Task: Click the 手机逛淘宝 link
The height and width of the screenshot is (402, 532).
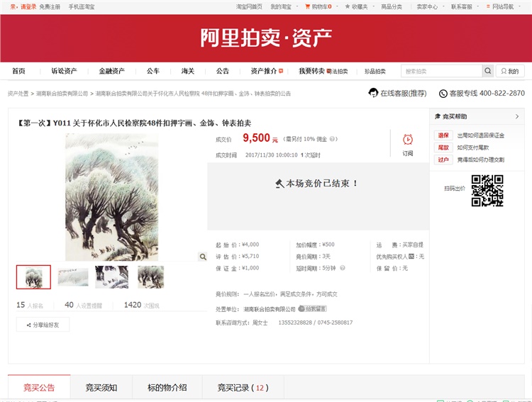Action: click(x=82, y=6)
